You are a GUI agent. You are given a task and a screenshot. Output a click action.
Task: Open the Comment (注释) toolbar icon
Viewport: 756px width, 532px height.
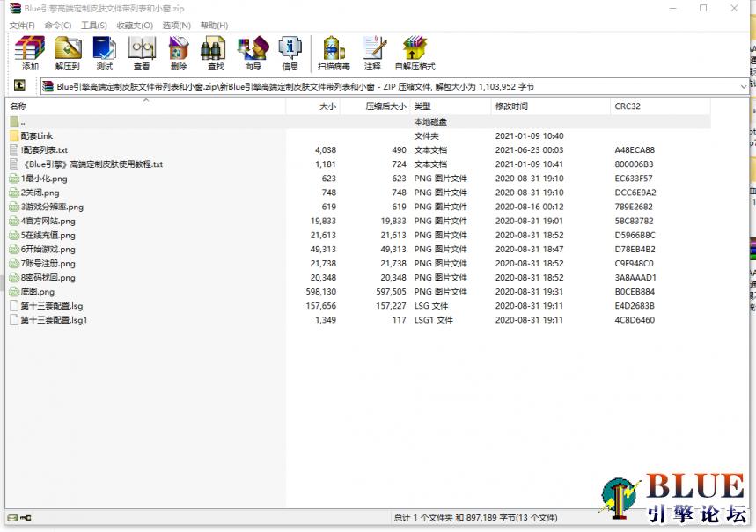[x=373, y=53]
